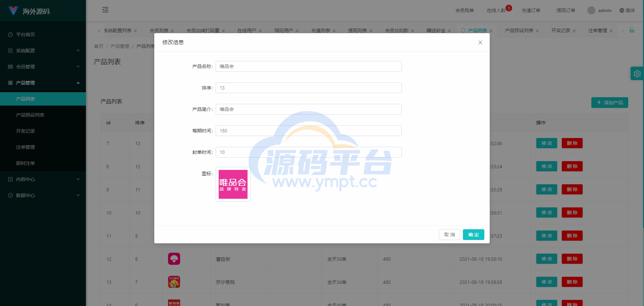Close the 开奖记录 tab
The width and height of the screenshot is (644, 306).
[574, 31]
